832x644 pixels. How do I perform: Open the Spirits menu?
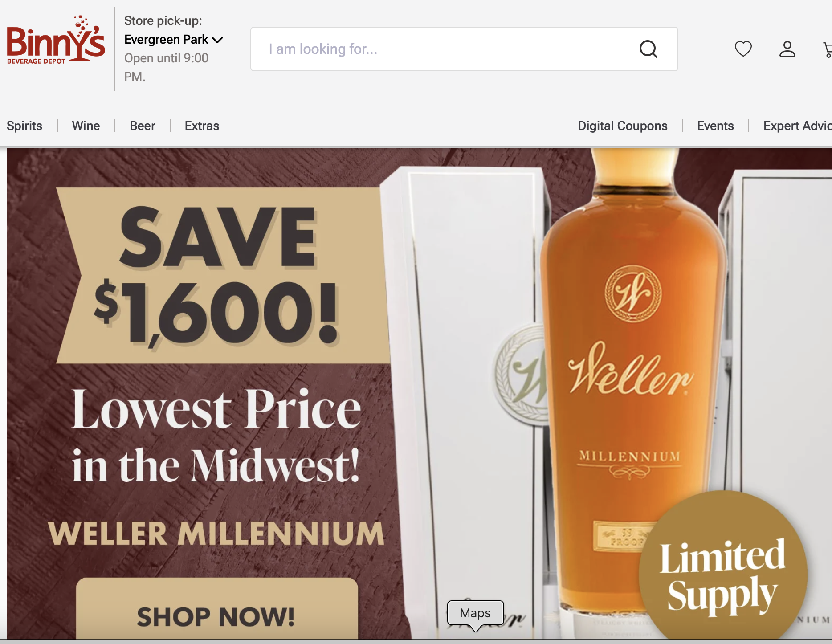point(24,126)
